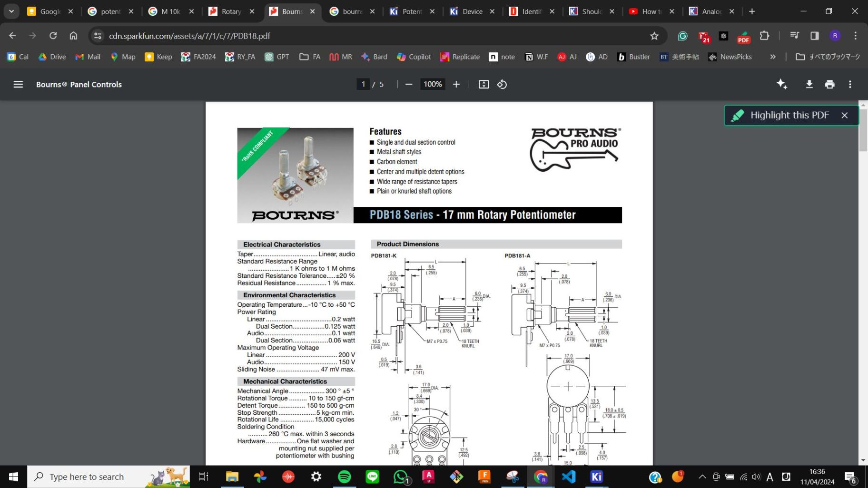View site information icon in address bar

98,36
